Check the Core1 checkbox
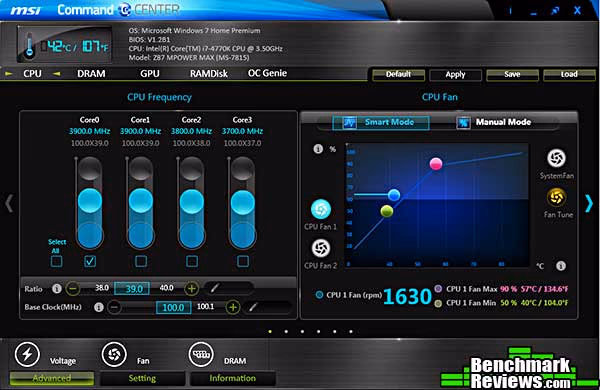The image size is (600, 390). point(141,261)
